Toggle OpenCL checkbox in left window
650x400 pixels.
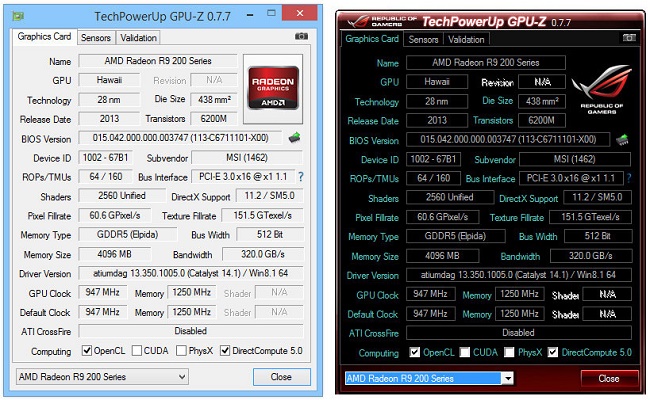(87, 351)
